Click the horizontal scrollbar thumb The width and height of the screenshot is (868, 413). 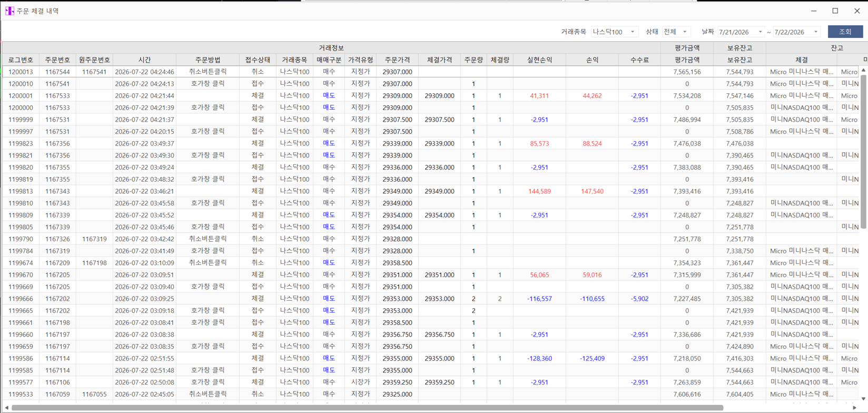367,408
